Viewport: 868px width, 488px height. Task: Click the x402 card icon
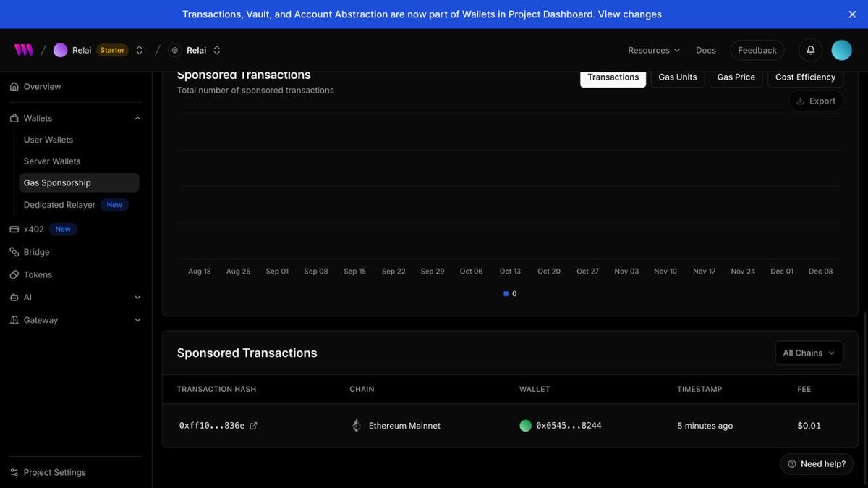point(14,230)
